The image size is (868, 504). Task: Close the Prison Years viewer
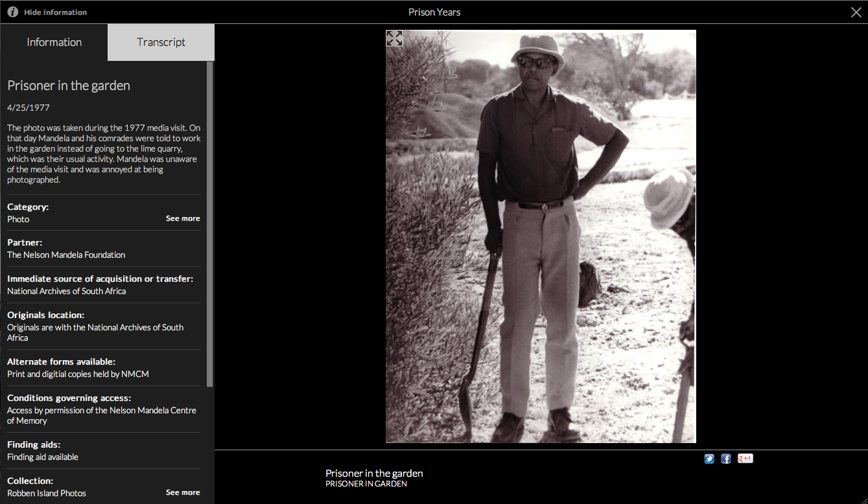(856, 12)
